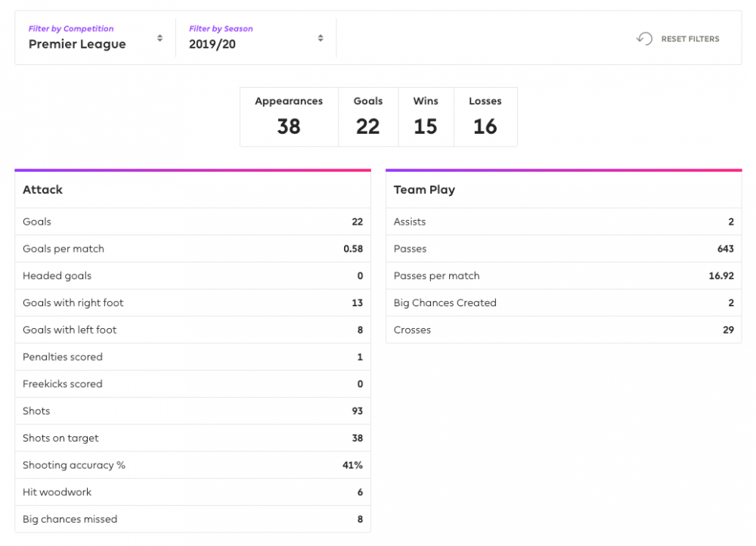
Task: Select the Crosses row
Action: click(563, 330)
